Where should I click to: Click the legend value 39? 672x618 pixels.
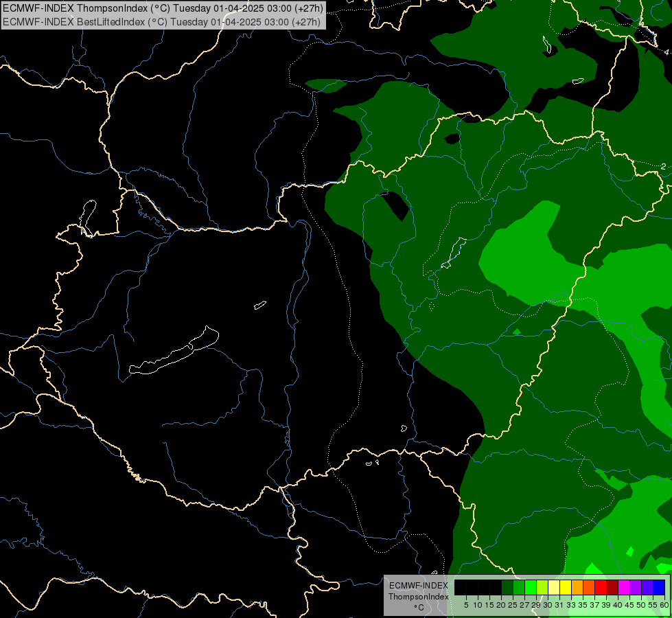tap(606, 605)
